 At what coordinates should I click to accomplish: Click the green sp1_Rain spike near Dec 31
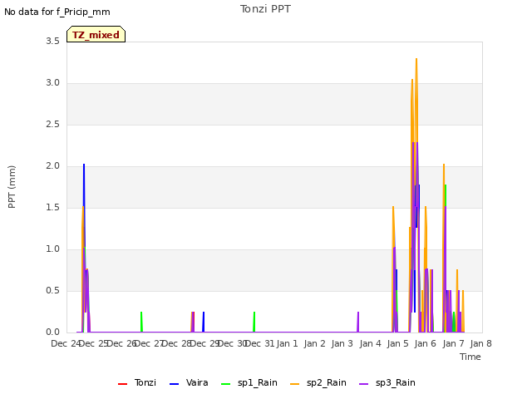click(x=254, y=322)
